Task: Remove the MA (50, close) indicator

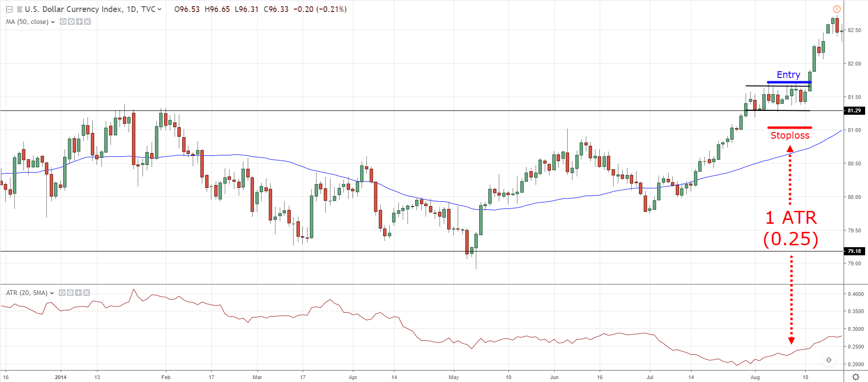Action: (88, 22)
